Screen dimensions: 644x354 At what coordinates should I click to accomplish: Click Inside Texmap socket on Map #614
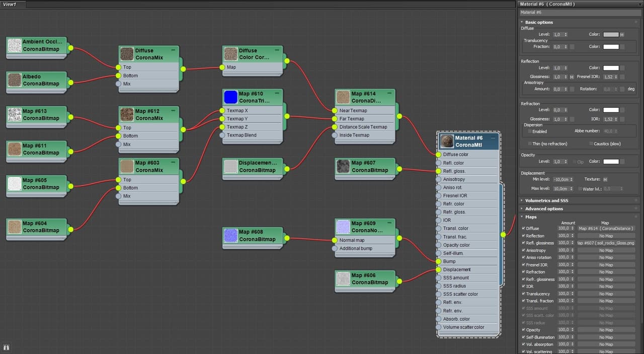click(x=335, y=135)
